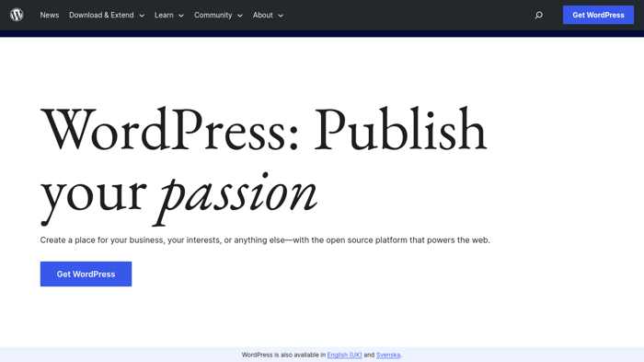This screenshot has width=644, height=362.
Task: Click the 'WordPress: Publish your passion' heading
Action: 263,165
